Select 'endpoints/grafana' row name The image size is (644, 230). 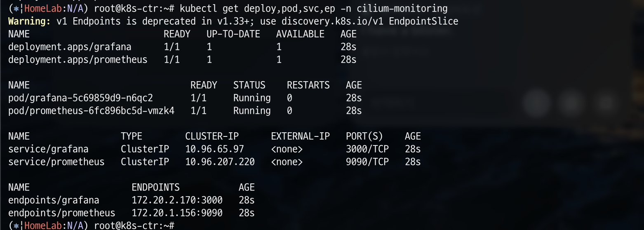tap(54, 200)
